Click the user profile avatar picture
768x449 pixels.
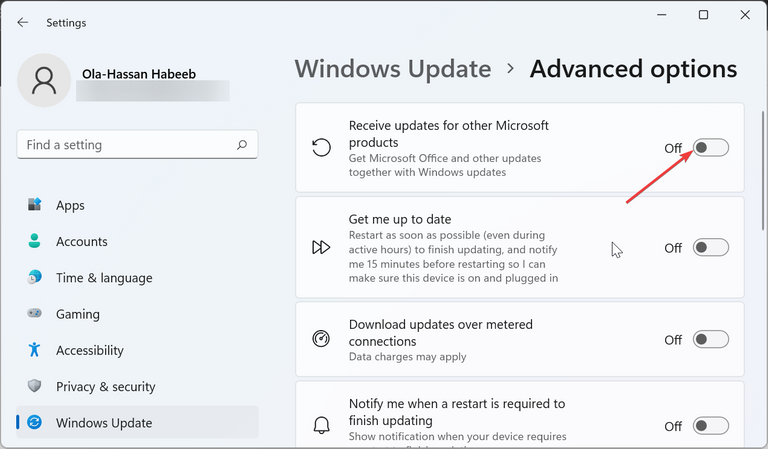coord(44,80)
